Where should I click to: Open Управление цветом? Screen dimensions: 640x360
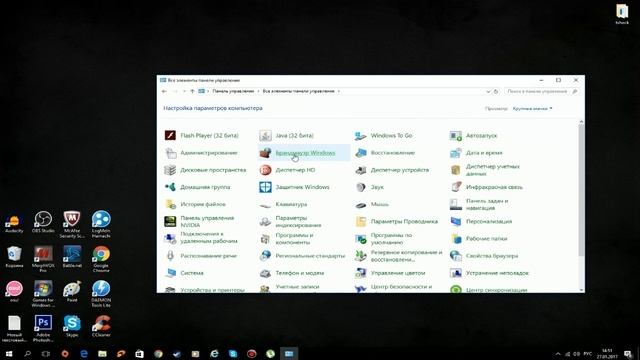pyautogui.click(x=390, y=273)
